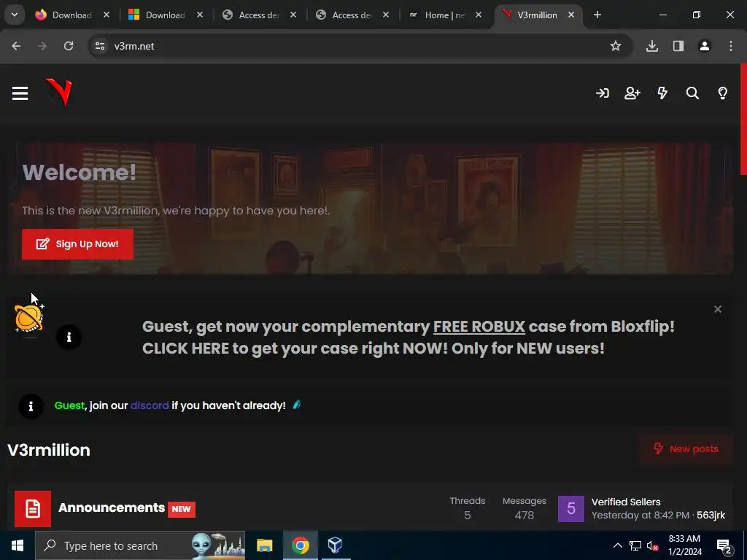Go back with browser back arrow
The image size is (747, 560).
tap(16, 46)
